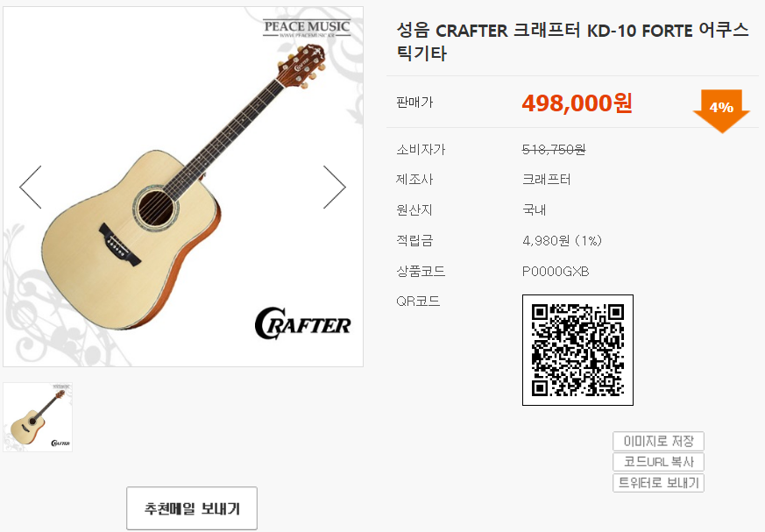Click the 원산지 value 국내
This screenshot has width=765, height=532.
[534, 209]
